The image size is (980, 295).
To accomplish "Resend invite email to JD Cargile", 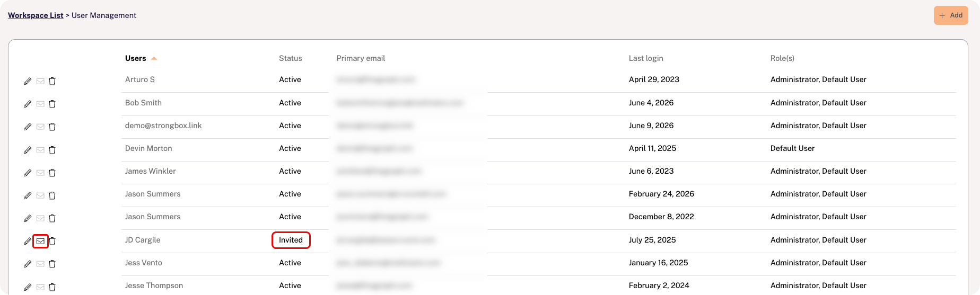I will pos(40,241).
